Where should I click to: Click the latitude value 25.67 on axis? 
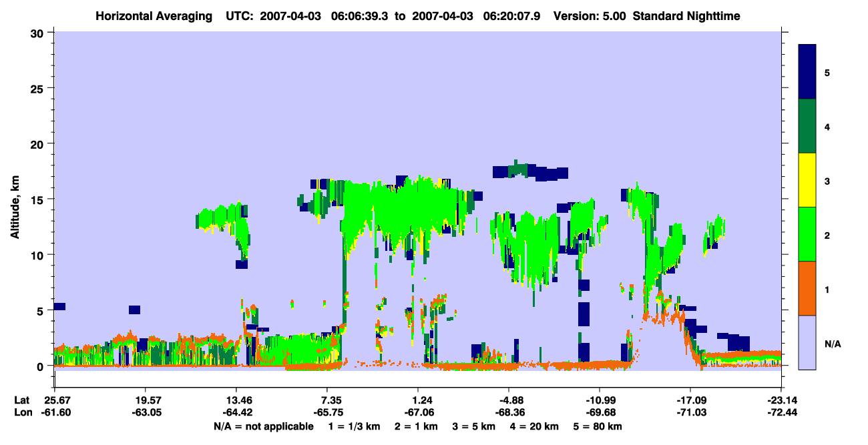(54, 400)
